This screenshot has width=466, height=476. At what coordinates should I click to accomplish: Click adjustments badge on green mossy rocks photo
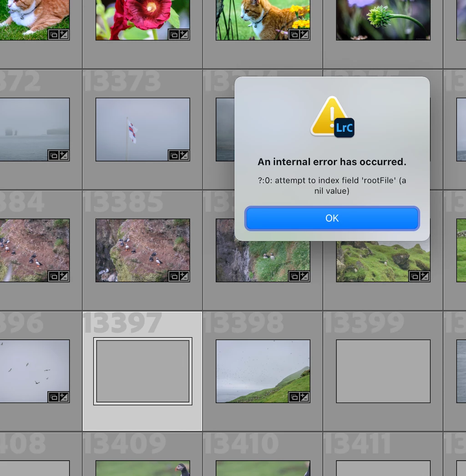[425, 276]
